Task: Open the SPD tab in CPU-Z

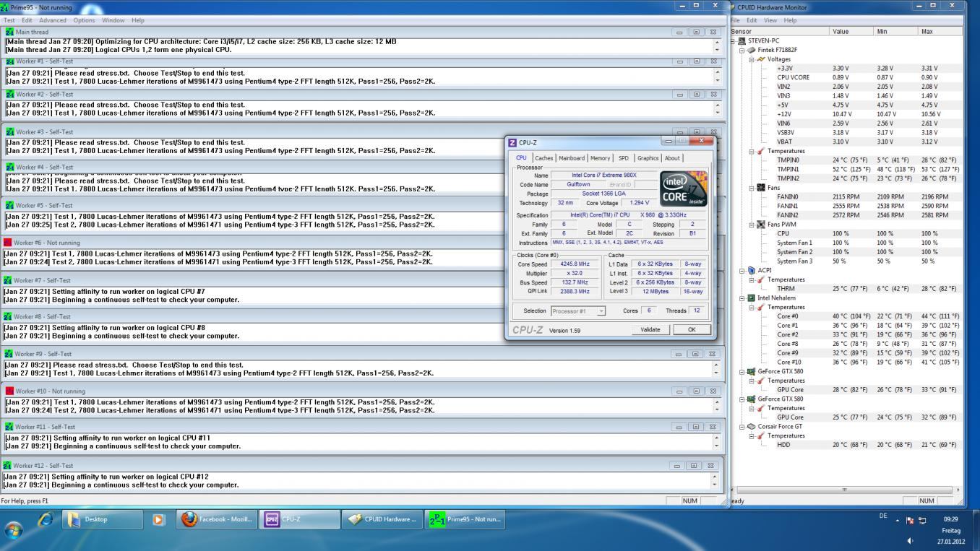Action: point(623,158)
